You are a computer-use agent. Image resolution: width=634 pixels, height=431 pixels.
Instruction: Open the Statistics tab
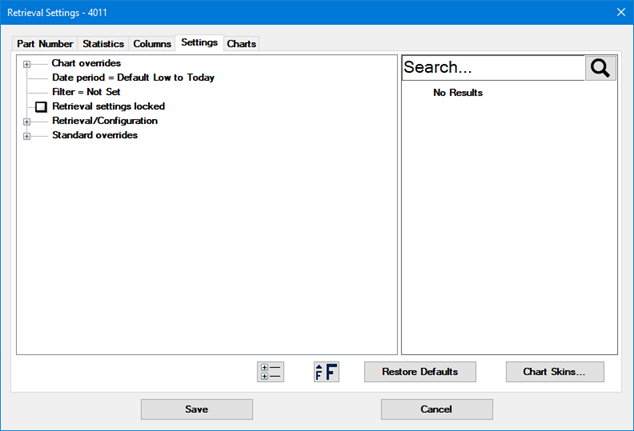103,44
